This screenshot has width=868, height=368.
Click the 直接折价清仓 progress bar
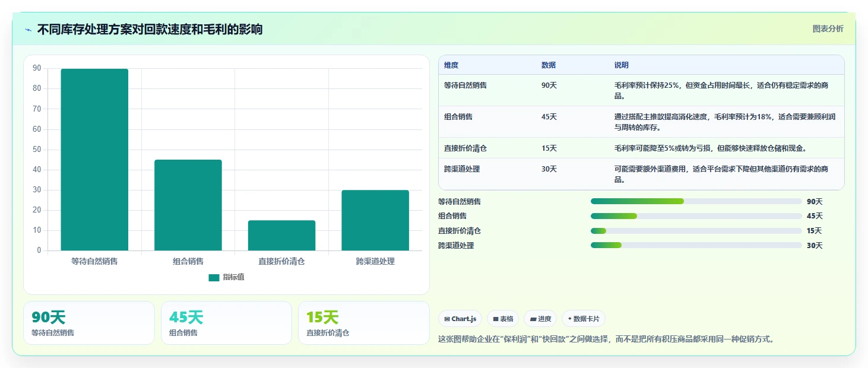pos(696,231)
